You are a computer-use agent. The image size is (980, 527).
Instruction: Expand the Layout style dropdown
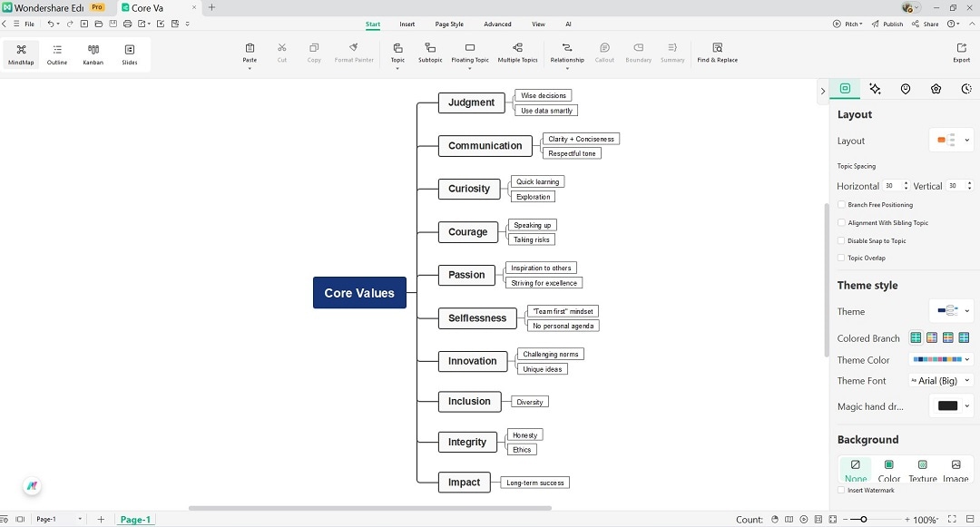click(x=951, y=140)
